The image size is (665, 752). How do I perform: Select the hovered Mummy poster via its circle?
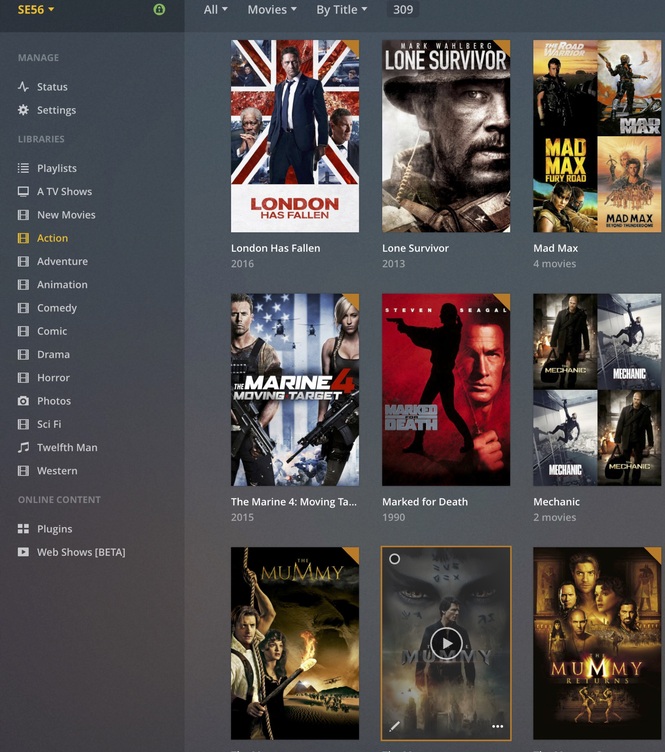click(x=395, y=559)
